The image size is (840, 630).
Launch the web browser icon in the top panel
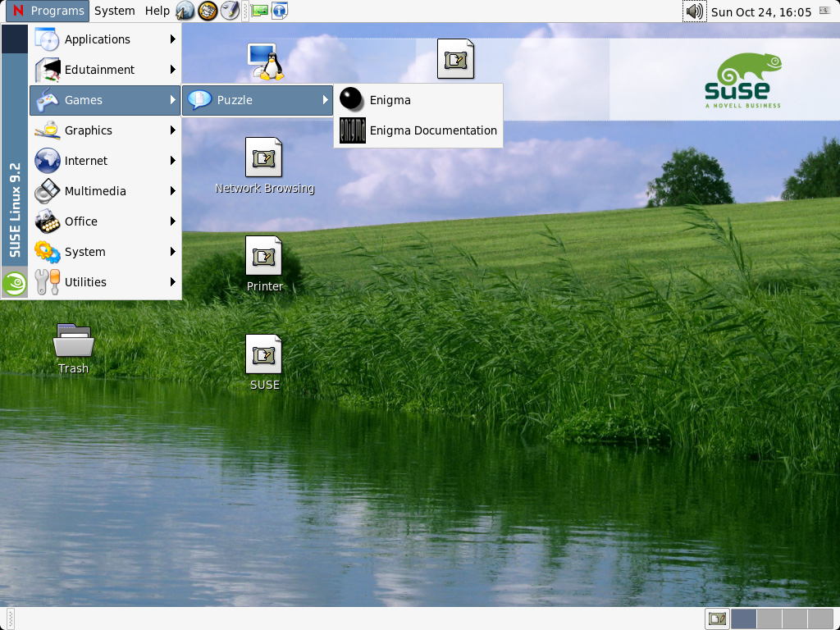[185, 11]
